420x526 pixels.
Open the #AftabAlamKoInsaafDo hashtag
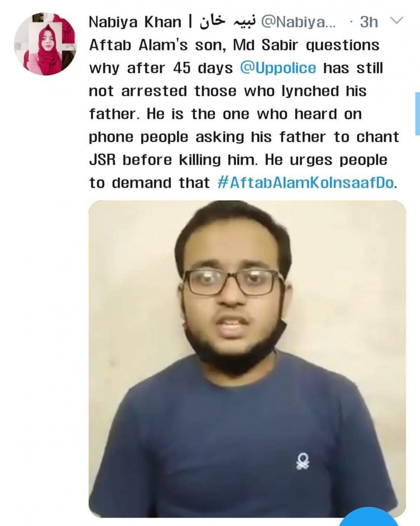coord(306,183)
